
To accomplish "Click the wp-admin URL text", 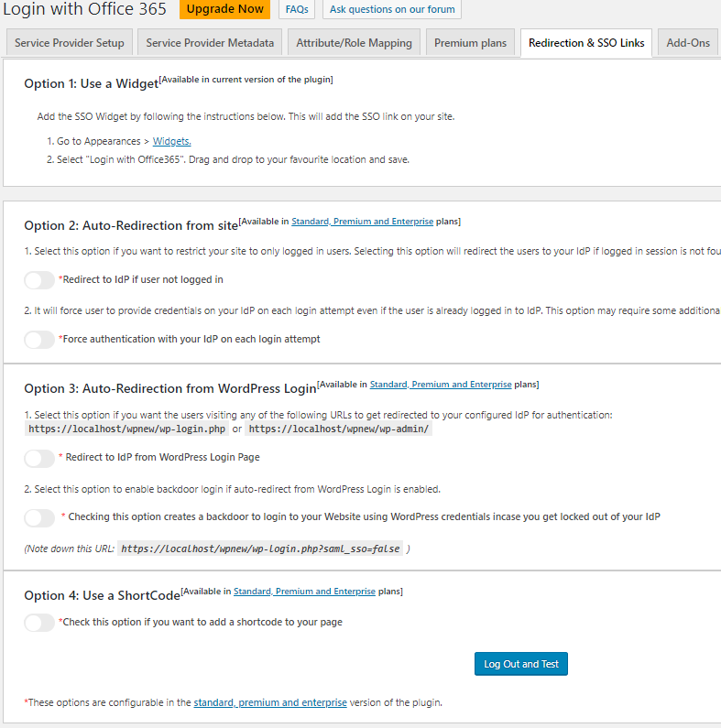I will 339,429.
